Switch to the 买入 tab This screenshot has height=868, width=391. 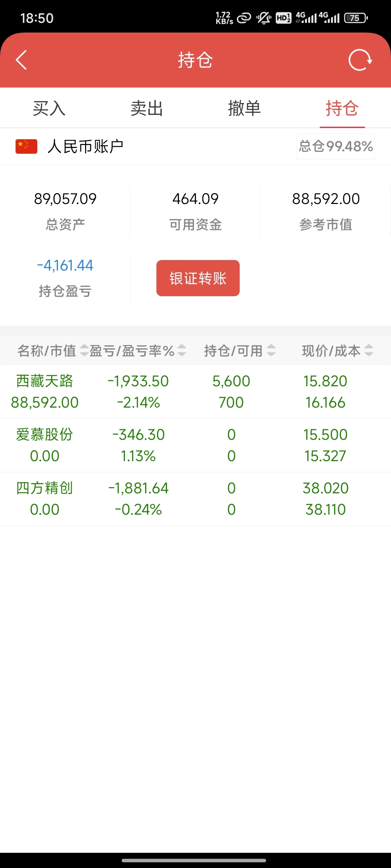pyautogui.click(x=49, y=108)
